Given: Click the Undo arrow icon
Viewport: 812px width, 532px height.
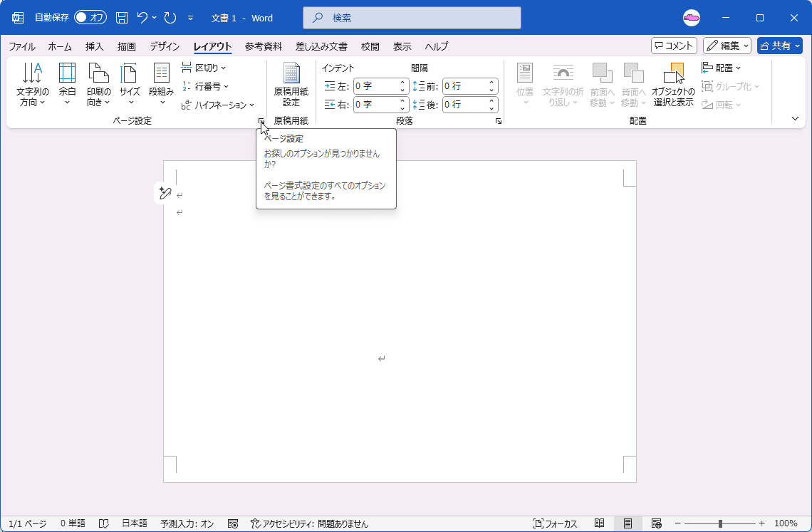Looking at the screenshot, I should 142,18.
